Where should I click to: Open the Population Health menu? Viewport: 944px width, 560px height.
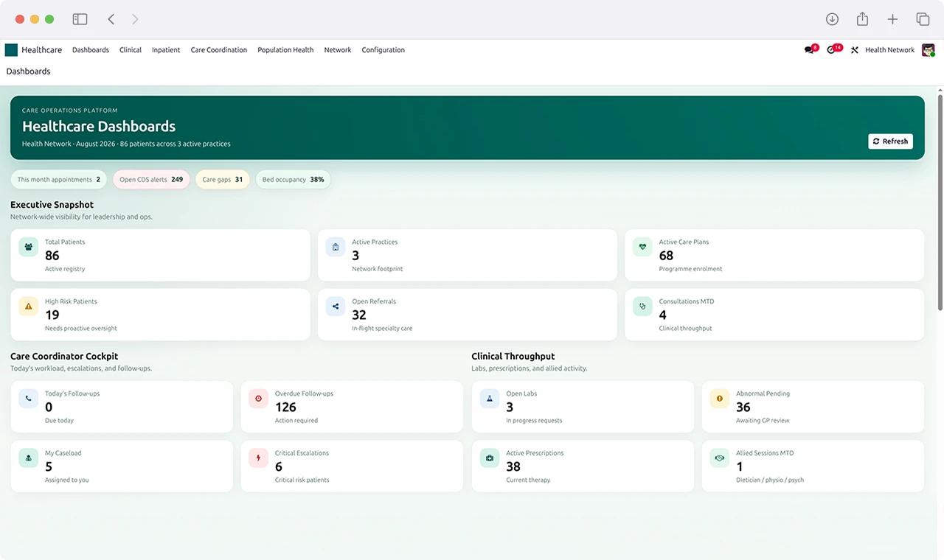(285, 50)
